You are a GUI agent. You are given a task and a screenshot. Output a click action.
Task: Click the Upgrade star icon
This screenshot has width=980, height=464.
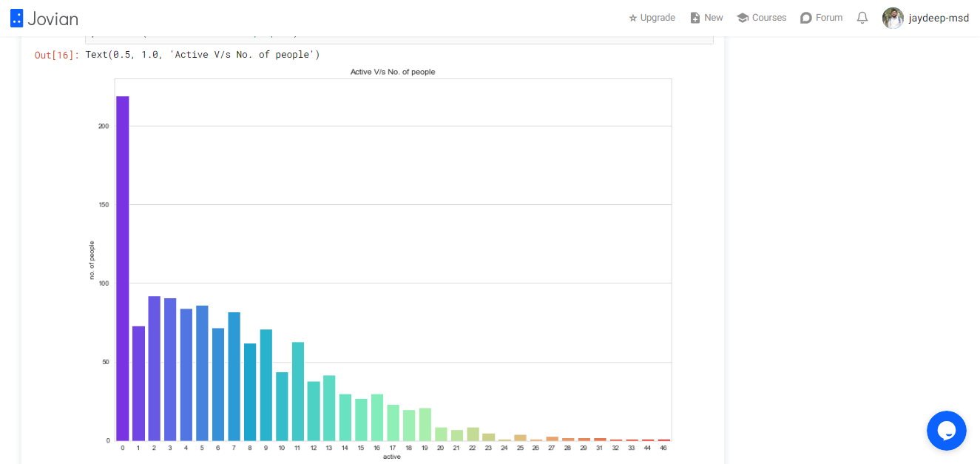(632, 18)
